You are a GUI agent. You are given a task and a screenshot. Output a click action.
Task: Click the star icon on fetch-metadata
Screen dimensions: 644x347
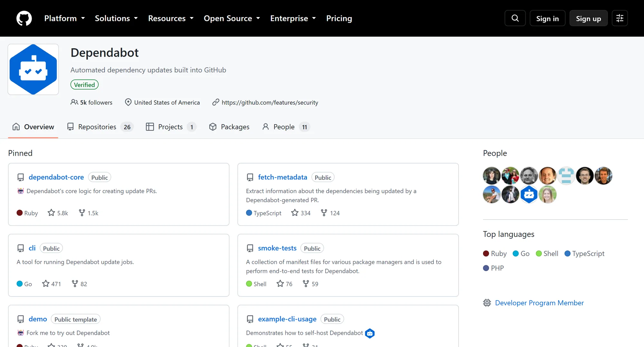295,213
